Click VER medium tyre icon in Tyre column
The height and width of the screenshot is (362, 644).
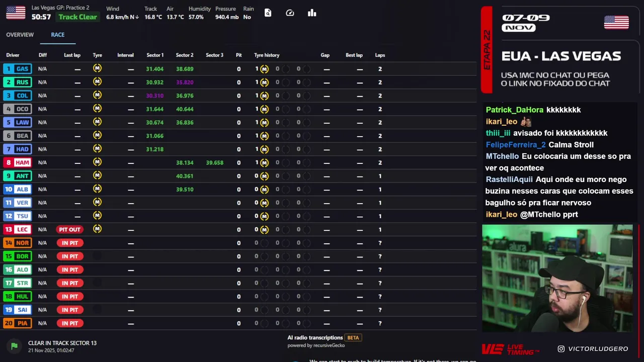97,202
